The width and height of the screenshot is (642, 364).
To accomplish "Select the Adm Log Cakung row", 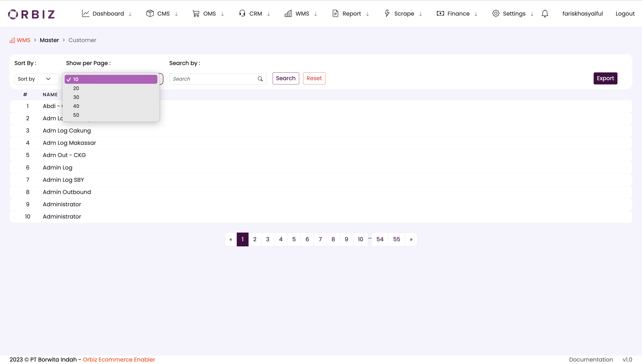I will click(321, 131).
